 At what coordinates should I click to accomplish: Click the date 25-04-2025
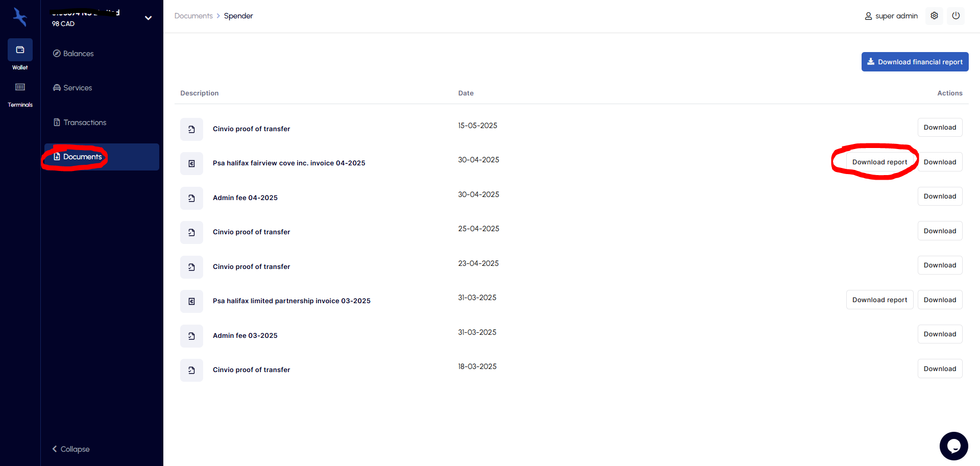tap(478, 229)
